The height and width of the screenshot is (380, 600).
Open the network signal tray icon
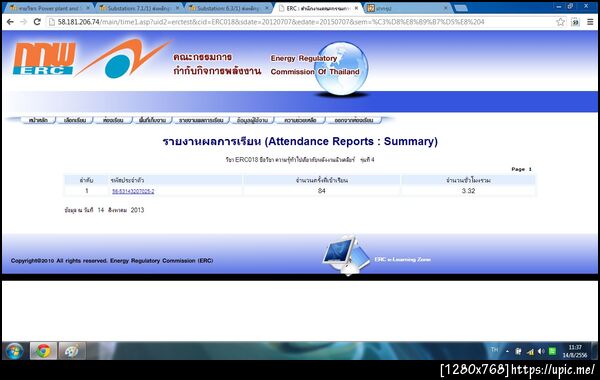(530, 351)
